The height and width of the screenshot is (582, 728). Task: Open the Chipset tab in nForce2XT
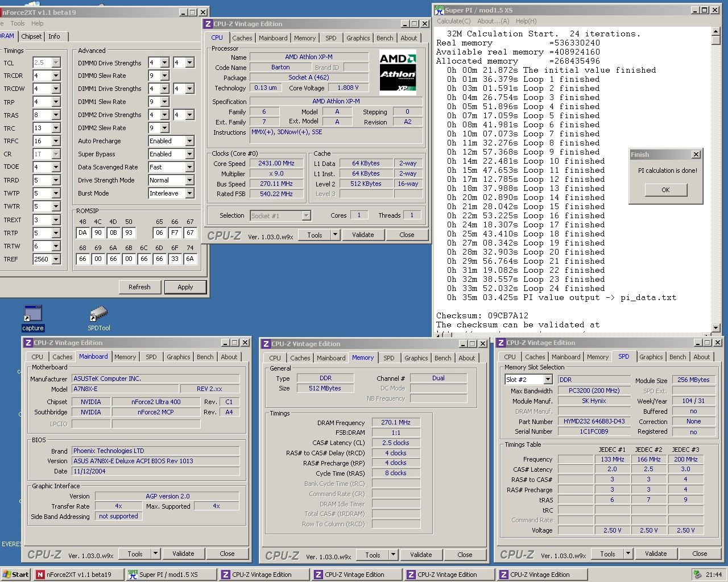[x=31, y=36]
